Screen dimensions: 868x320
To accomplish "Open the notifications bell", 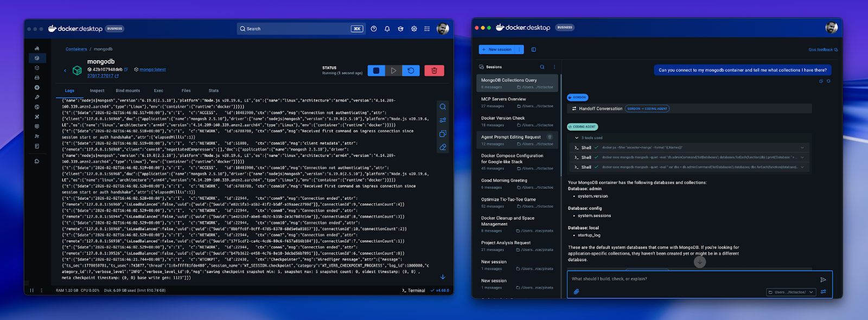I will click(387, 29).
